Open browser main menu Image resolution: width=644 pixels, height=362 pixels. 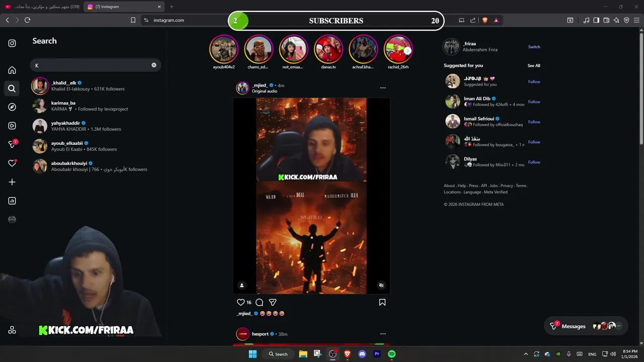(x=636, y=20)
